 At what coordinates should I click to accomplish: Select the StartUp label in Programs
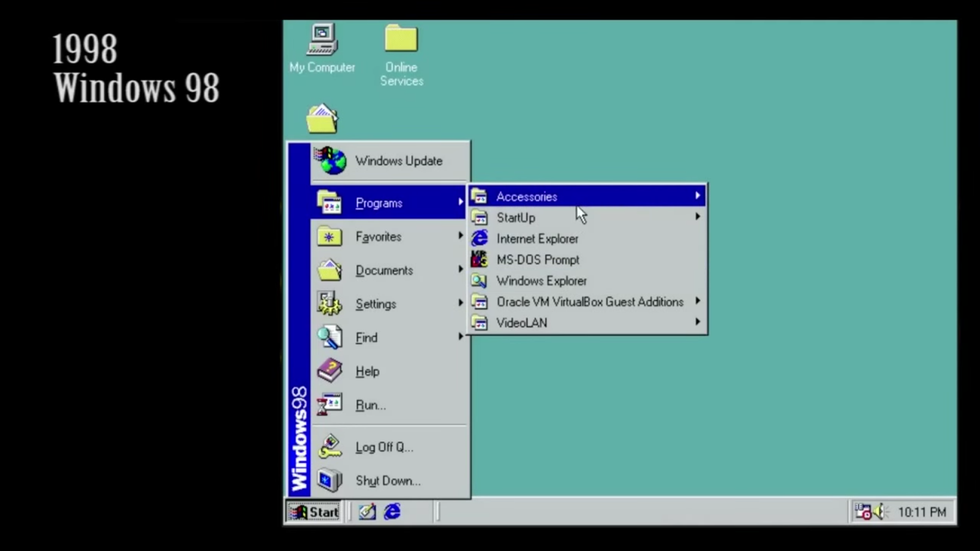coord(516,217)
